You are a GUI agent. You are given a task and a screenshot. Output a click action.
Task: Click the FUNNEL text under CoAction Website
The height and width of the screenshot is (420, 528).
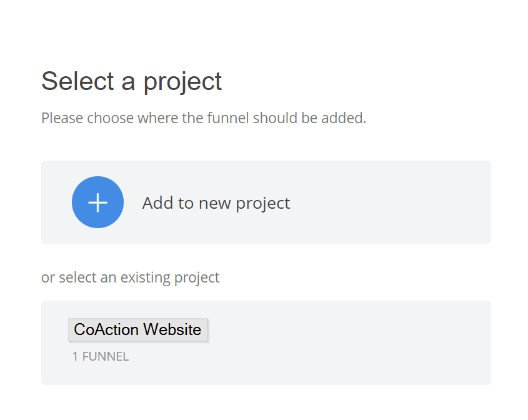click(x=106, y=356)
